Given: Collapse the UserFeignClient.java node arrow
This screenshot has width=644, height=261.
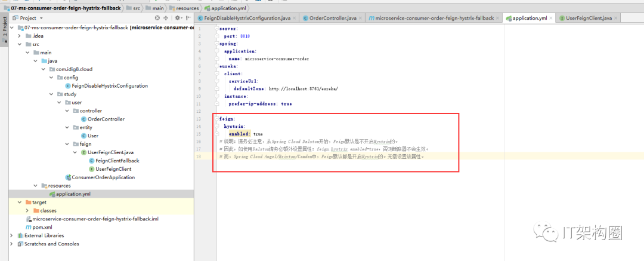Looking at the screenshot, I should click(x=75, y=152).
